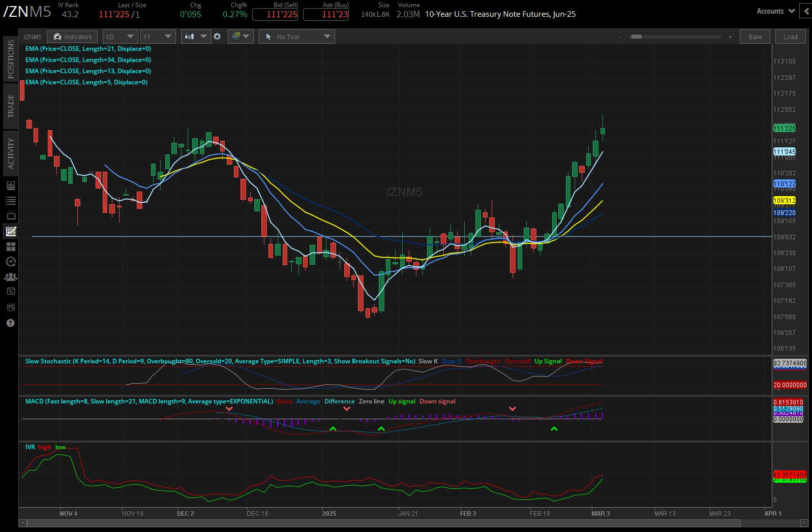Image resolution: width=812 pixels, height=532 pixels.
Task: Click the 92.7374900 stochastic value tag
Action: coord(790,363)
